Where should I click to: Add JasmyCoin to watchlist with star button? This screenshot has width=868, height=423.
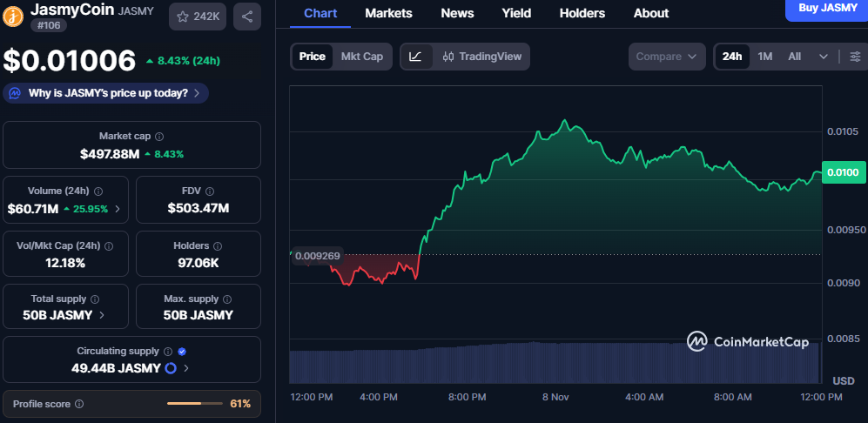click(x=198, y=17)
